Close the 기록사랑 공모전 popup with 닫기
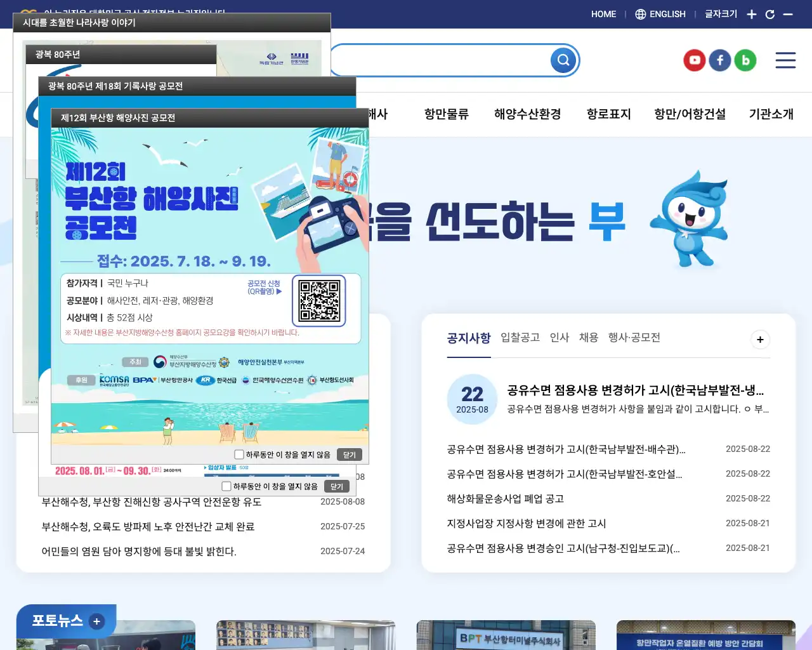 pos(337,486)
